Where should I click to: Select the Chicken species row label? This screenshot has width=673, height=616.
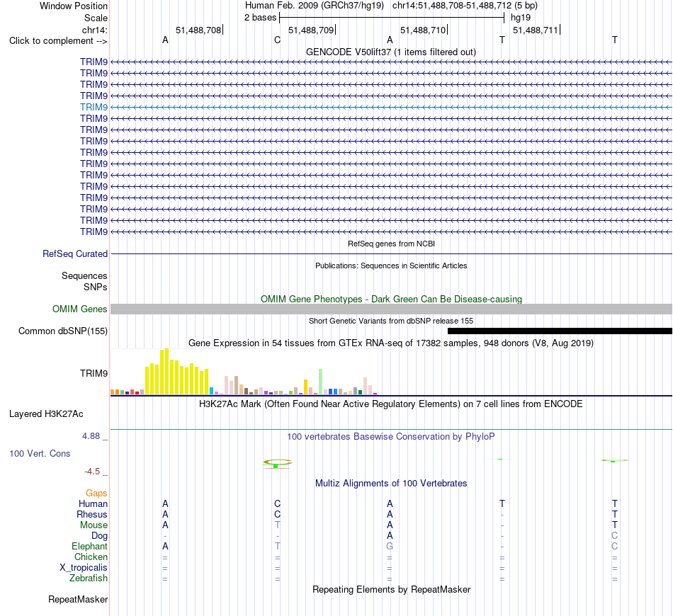tap(91, 557)
